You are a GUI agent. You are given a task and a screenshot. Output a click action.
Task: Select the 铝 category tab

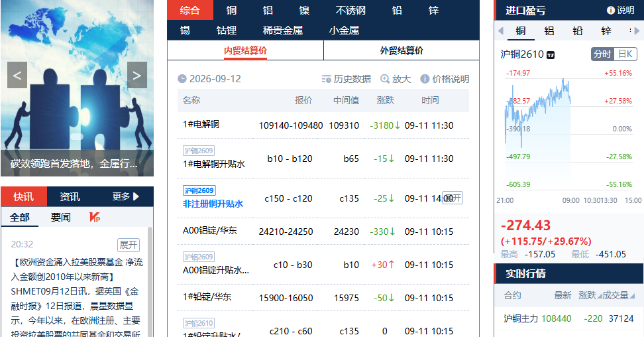pyautogui.click(x=268, y=11)
